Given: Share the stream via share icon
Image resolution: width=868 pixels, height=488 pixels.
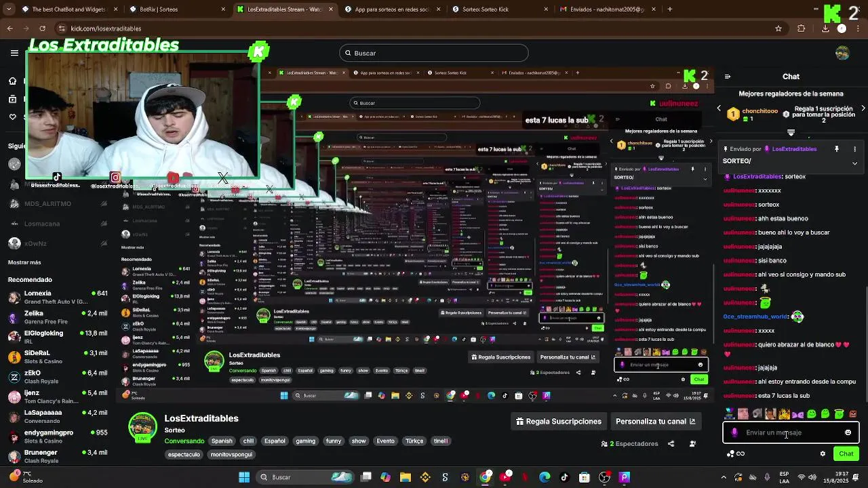Looking at the screenshot, I should pos(671,444).
